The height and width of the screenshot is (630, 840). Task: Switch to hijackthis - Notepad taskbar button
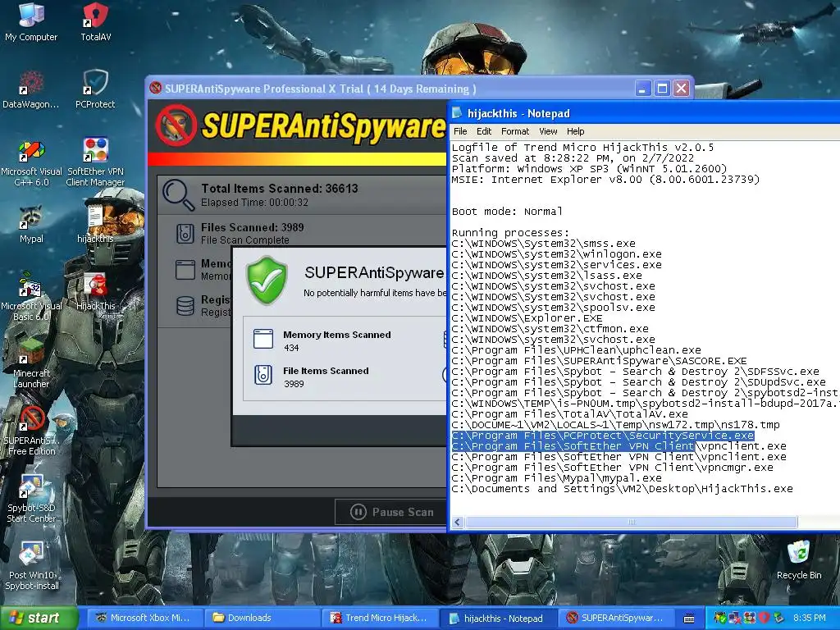498,618
